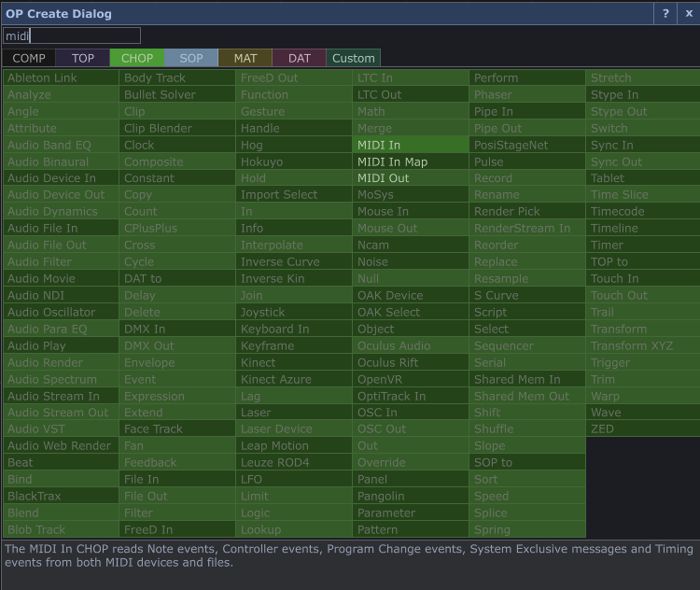Pick the Mouse In operator
Image resolution: width=700 pixels, height=590 pixels.
click(x=411, y=211)
